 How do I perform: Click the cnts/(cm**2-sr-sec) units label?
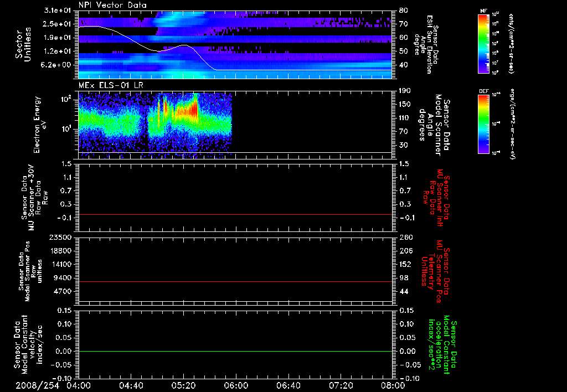(x=511, y=44)
